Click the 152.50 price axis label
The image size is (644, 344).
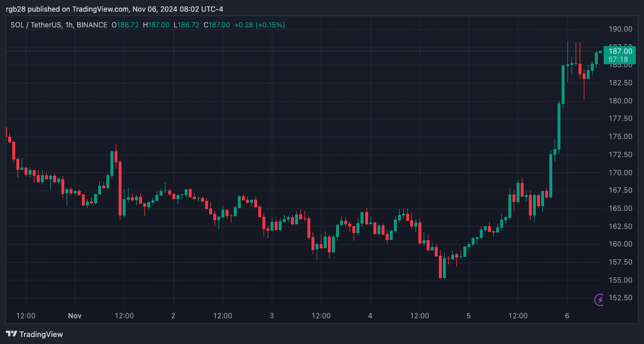pos(620,298)
